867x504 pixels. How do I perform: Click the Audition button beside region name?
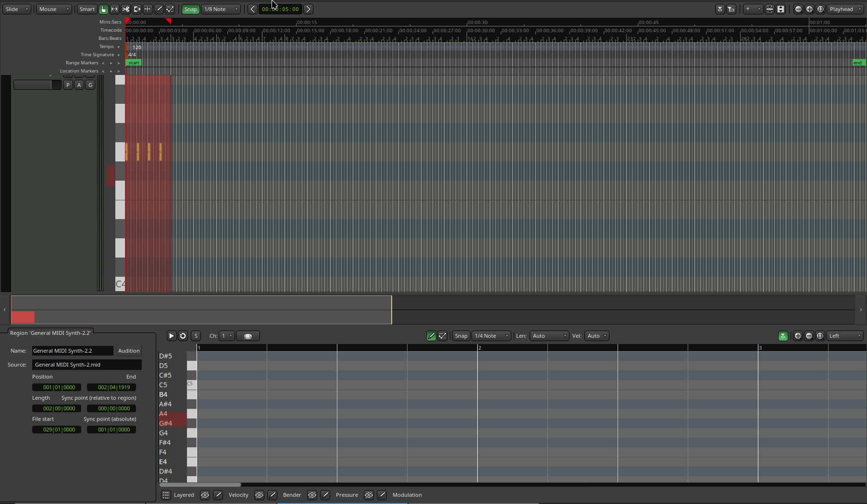click(x=129, y=351)
